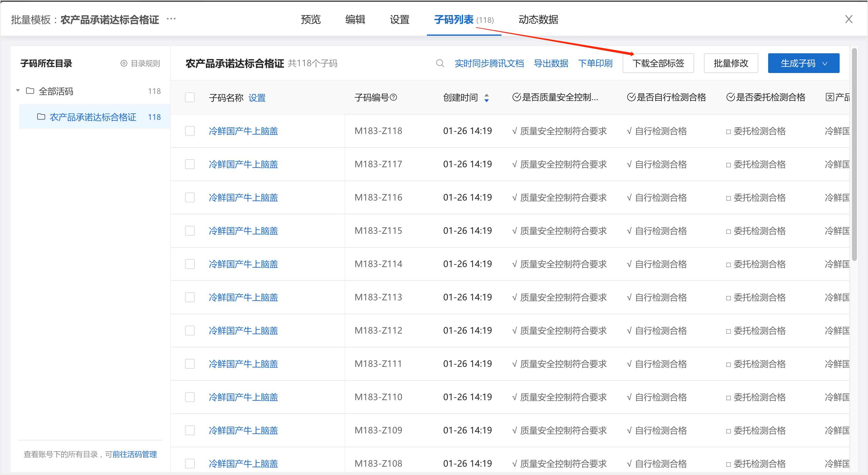Close the batch template dialog
Viewport: 868px width, 475px height.
coord(849,19)
